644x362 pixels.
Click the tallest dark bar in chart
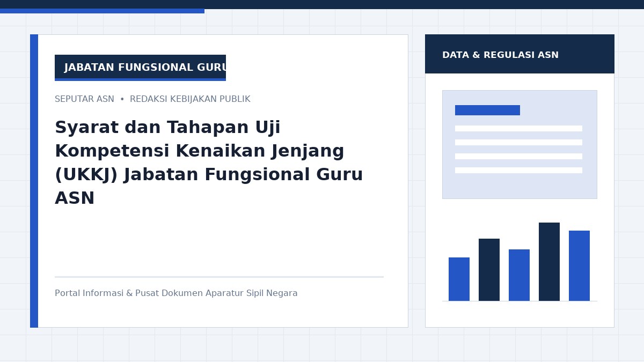[549, 262]
